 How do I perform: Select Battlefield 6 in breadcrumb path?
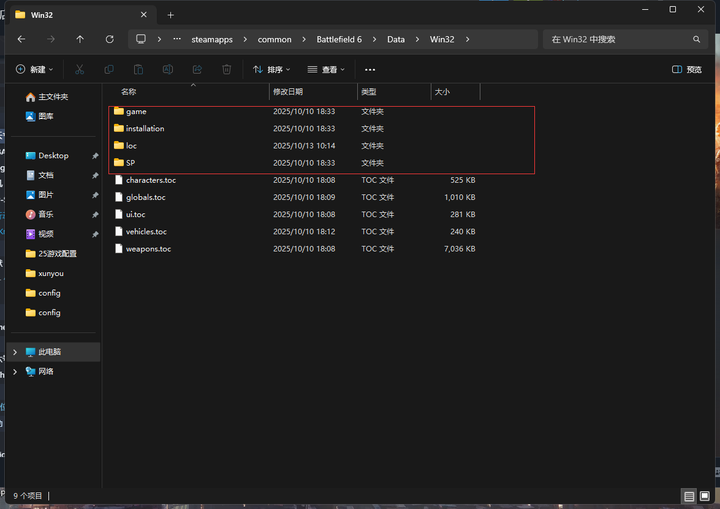click(x=339, y=39)
